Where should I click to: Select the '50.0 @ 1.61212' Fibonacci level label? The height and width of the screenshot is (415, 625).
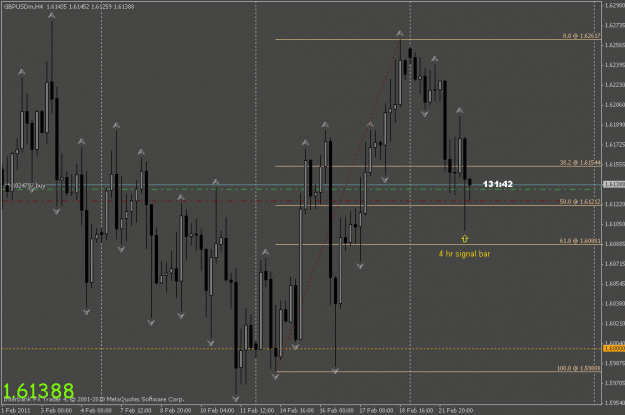(580, 202)
